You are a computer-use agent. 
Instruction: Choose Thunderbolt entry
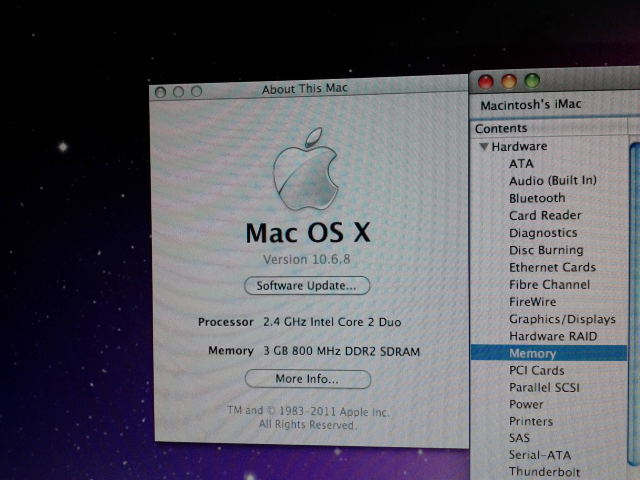(x=544, y=472)
